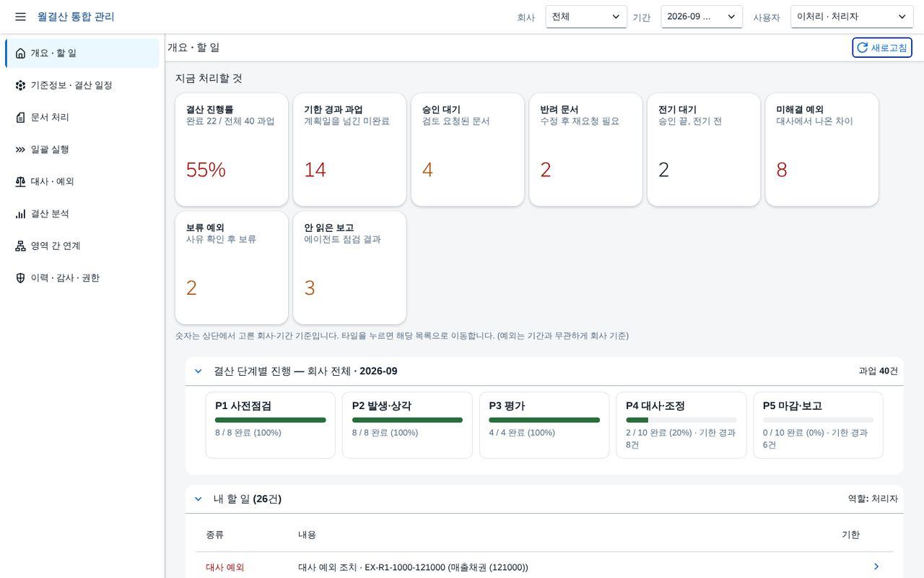
Task: Select the P2 발생·상각 phase card
Action: point(407,425)
